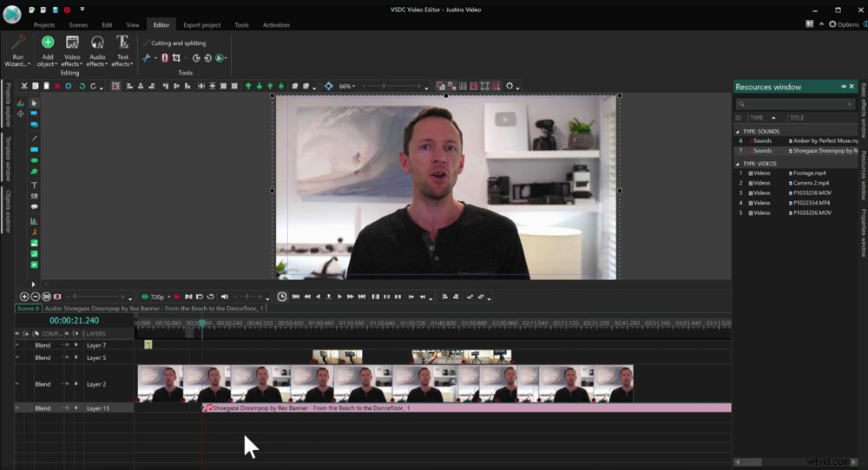This screenshot has width=868, height=470.
Task: Open the Audio effects menu
Action: click(97, 51)
